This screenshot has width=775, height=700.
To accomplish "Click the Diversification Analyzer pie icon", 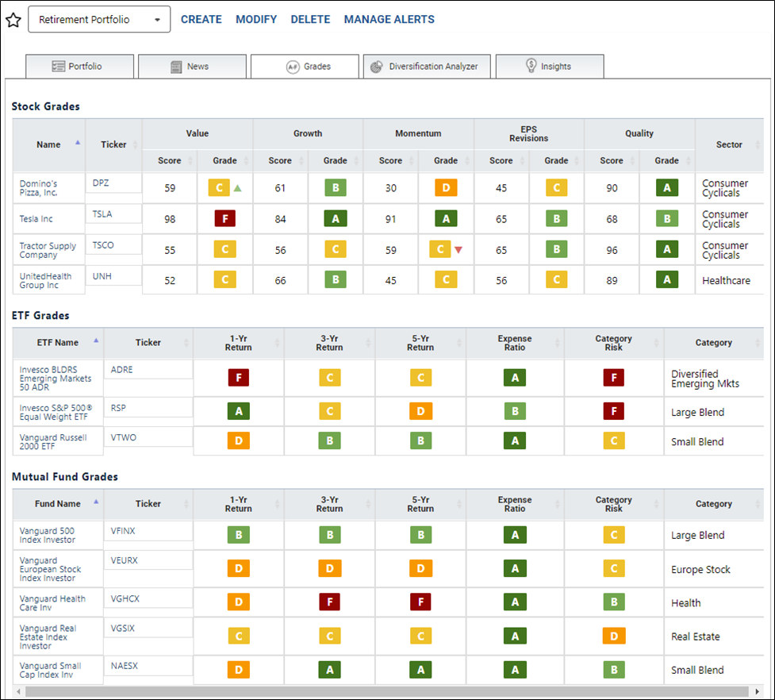I will pos(377,67).
